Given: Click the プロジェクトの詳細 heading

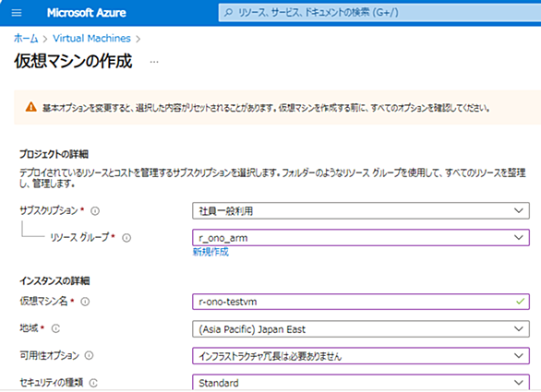Looking at the screenshot, I should click(54, 154).
